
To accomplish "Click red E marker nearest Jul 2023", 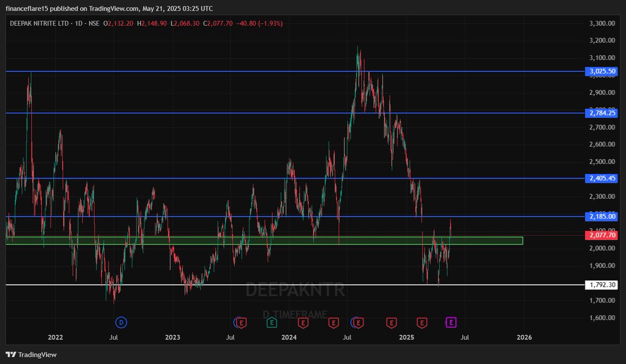I will point(242,322).
